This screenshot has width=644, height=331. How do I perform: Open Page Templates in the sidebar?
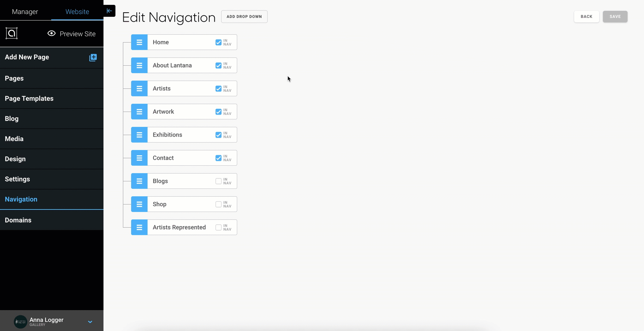coord(52,99)
